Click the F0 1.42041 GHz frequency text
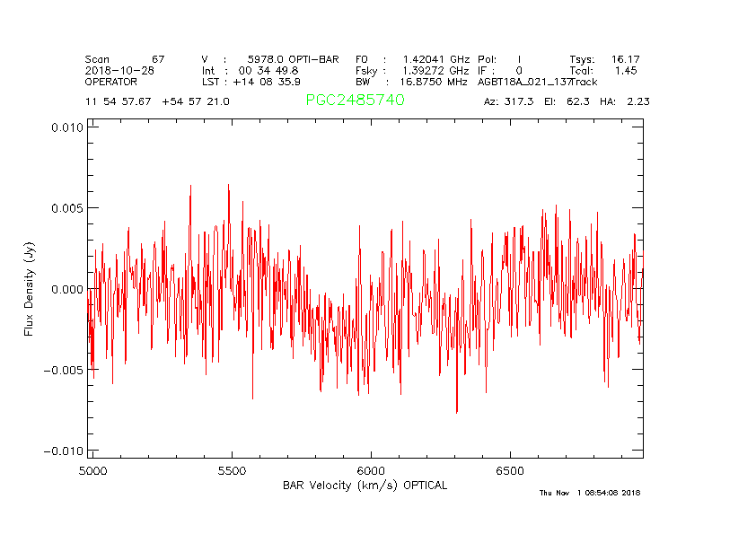This screenshot has height=534, width=756. (411, 58)
